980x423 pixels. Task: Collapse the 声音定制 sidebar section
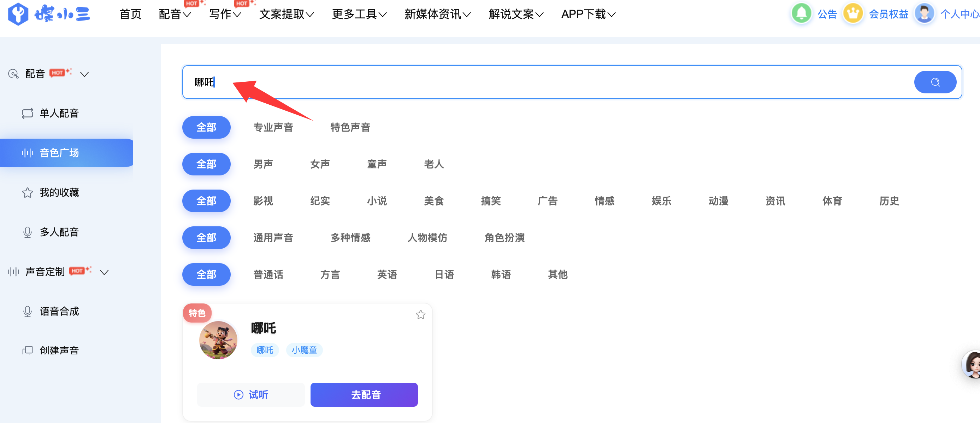pyautogui.click(x=104, y=272)
